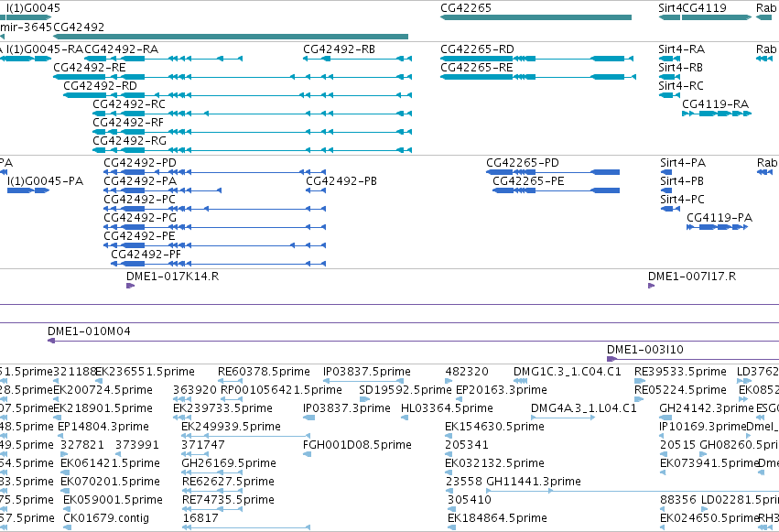Click the RE62627.5prime EST label

[x=228, y=482]
